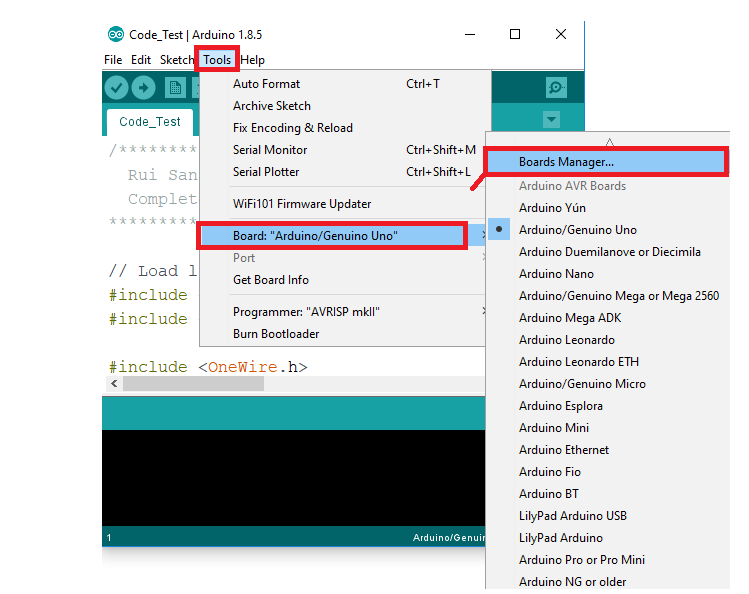This screenshot has height=594, width=749.
Task: Open Boards Manager... entry
Action: (608, 162)
